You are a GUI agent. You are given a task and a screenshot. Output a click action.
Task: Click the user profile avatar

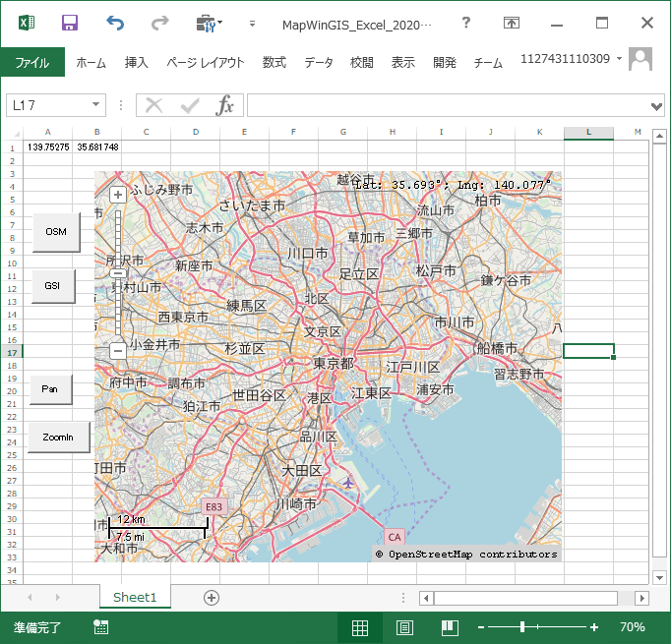point(640,59)
